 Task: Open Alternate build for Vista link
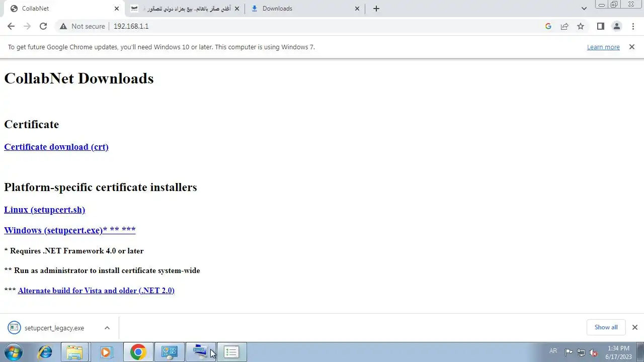96,291
